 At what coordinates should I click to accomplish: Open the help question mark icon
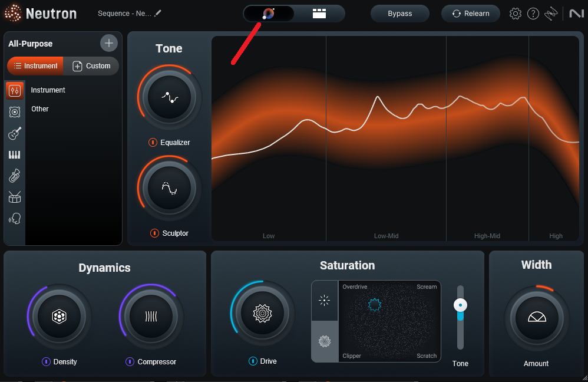533,13
